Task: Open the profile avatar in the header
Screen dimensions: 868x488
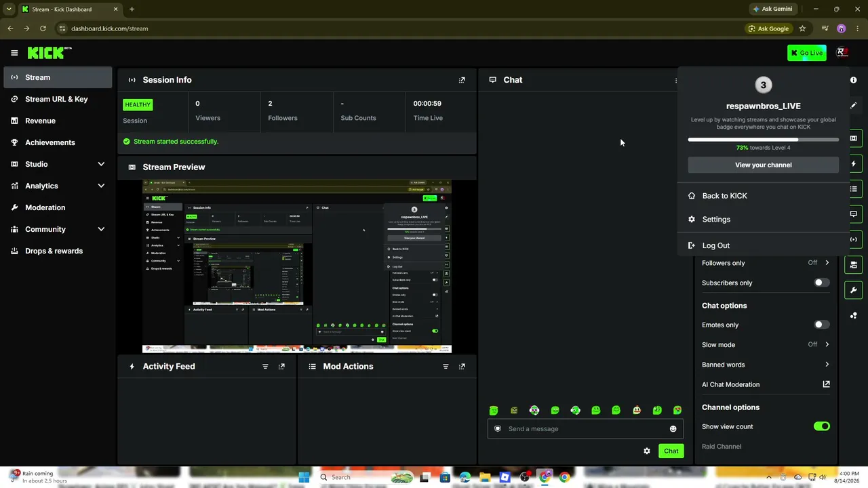Action: (842, 53)
